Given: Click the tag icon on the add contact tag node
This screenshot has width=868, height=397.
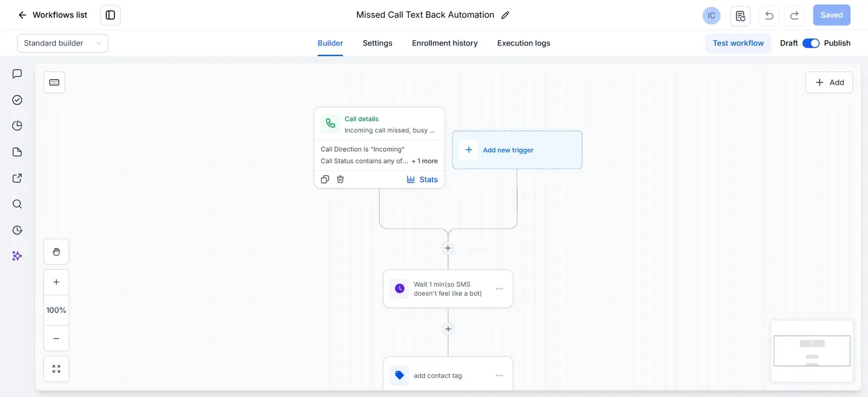Looking at the screenshot, I should [x=400, y=375].
